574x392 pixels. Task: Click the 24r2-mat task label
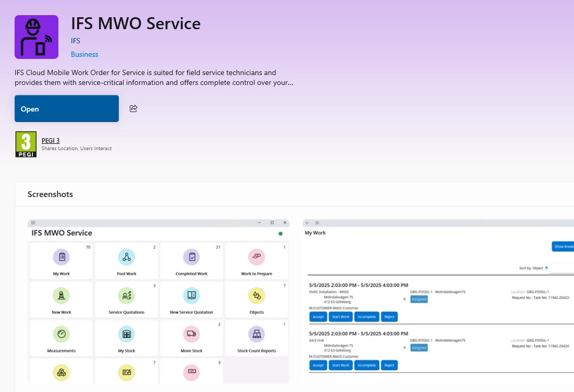click(x=316, y=340)
